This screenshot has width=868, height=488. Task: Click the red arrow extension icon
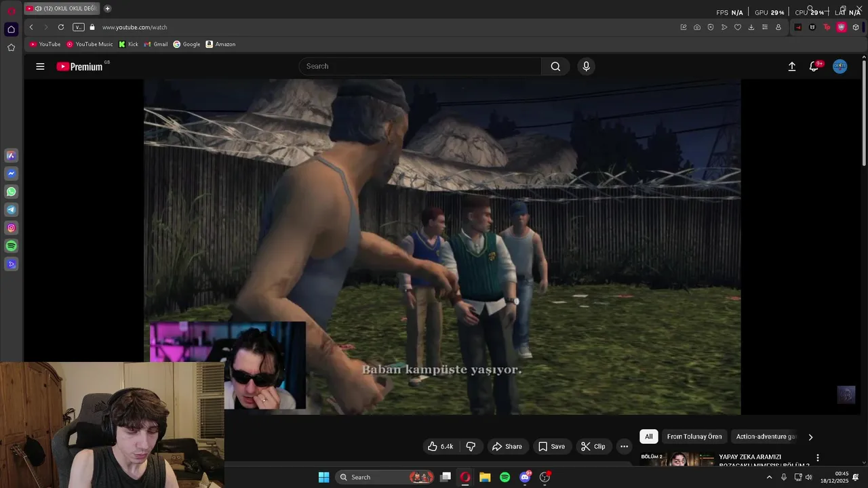pyautogui.click(x=798, y=27)
